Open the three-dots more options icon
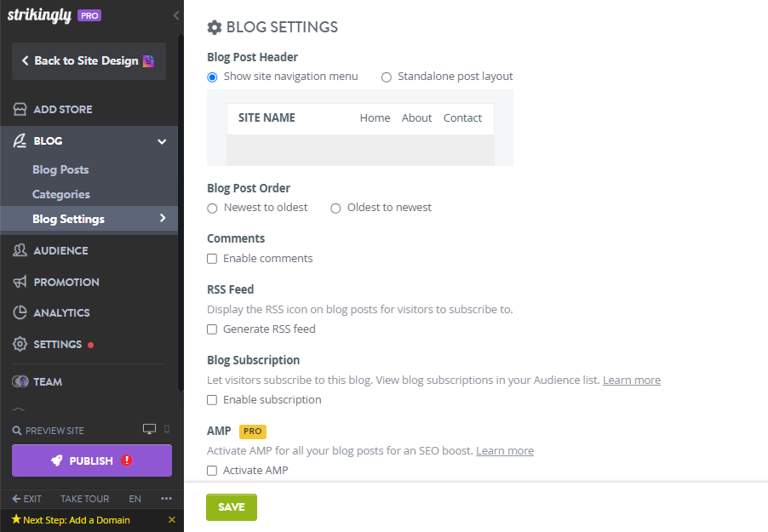 click(x=166, y=499)
